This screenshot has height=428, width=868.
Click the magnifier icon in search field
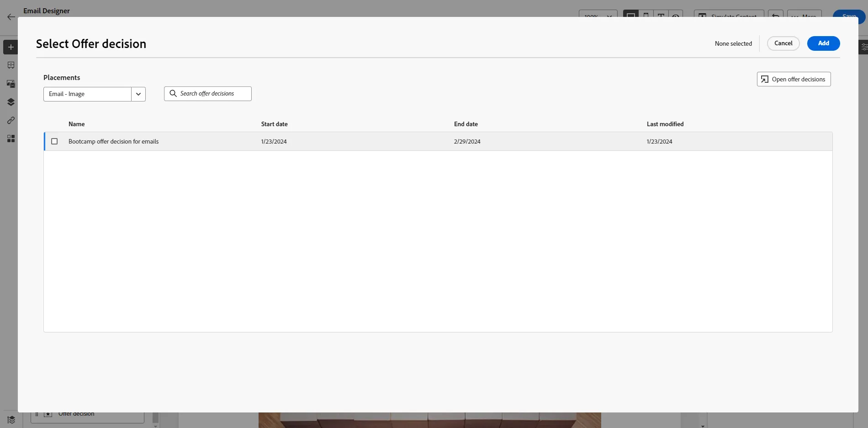pos(173,93)
